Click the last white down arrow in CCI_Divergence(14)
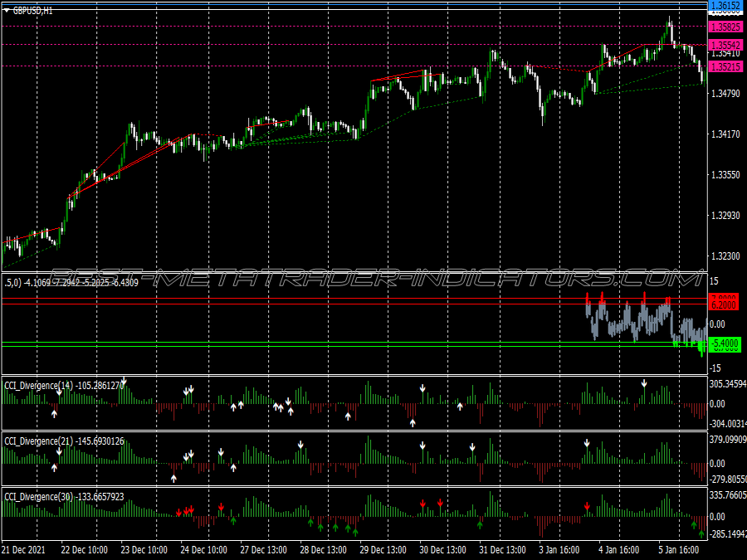The width and height of the screenshot is (747, 560). point(644,383)
